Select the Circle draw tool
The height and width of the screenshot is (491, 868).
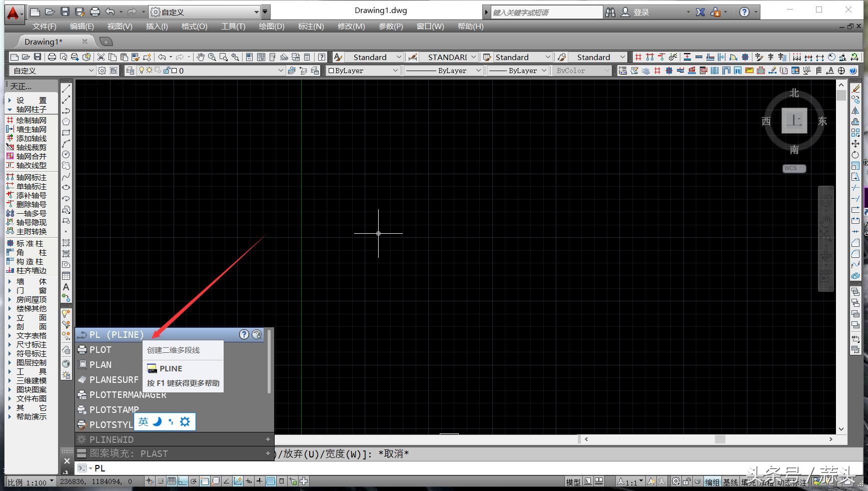click(x=66, y=155)
